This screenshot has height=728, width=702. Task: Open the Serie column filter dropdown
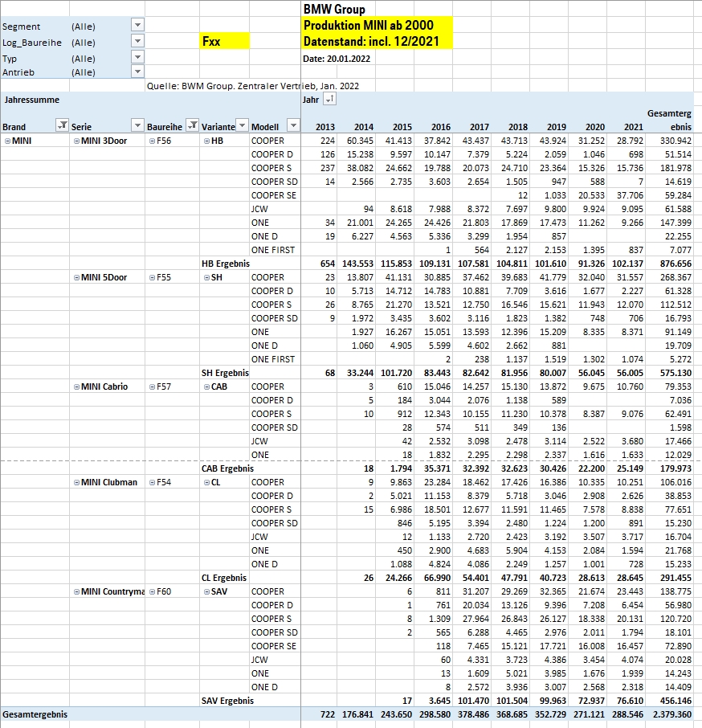point(138,125)
